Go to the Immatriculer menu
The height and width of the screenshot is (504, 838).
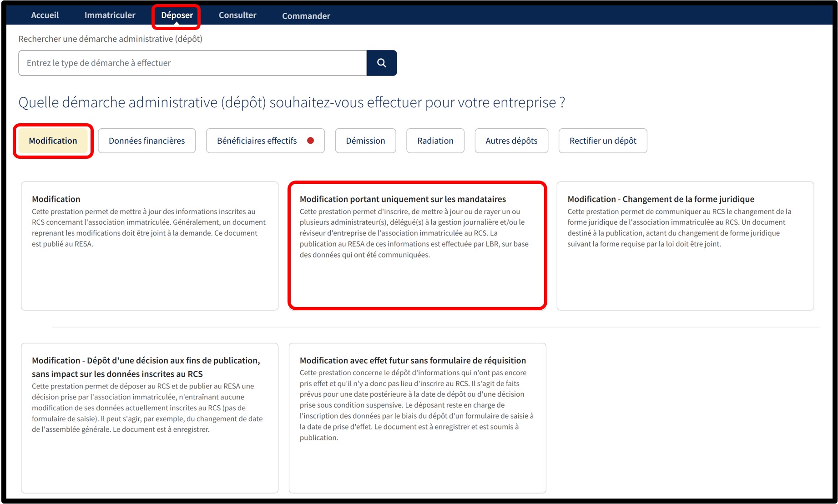[110, 15]
